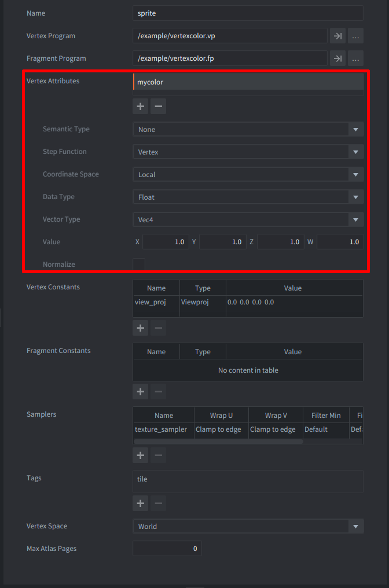Add a new vertex attribute
This screenshot has width=389, height=588.
(x=141, y=106)
